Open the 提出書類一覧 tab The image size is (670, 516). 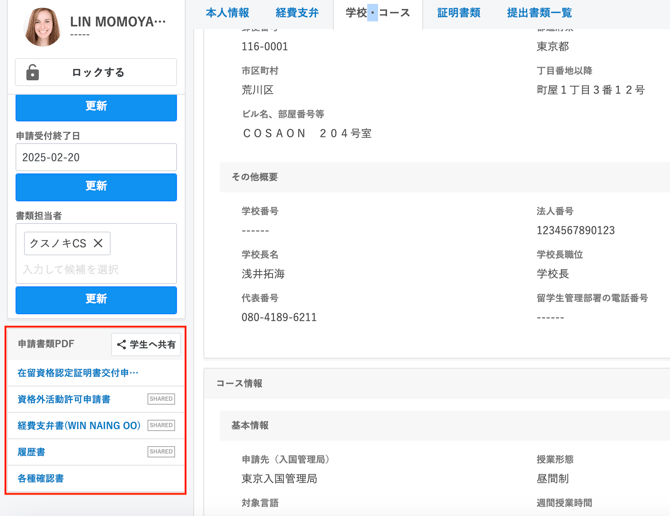click(x=539, y=13)
